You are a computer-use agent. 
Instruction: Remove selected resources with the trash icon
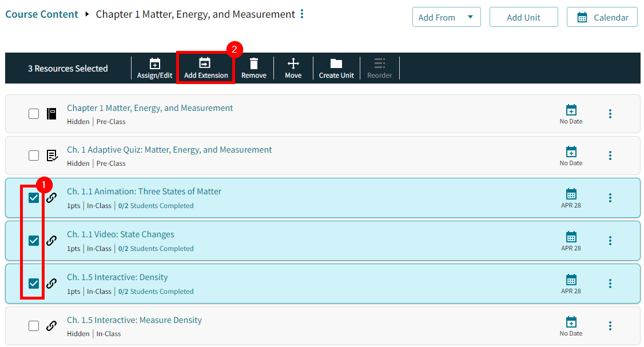point(253,68)
